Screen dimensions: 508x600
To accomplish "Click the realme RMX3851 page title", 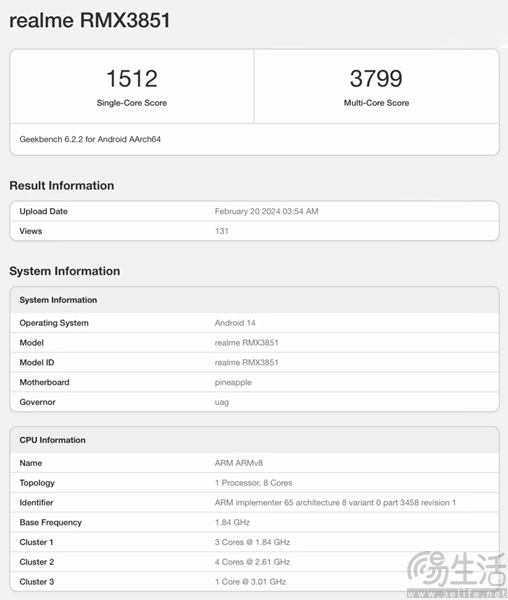I will coord(90,20).
